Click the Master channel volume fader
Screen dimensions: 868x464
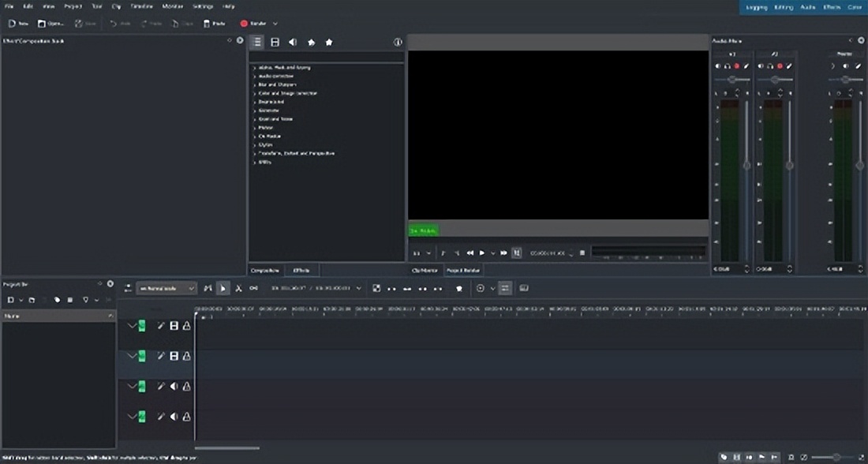(859, 166)
